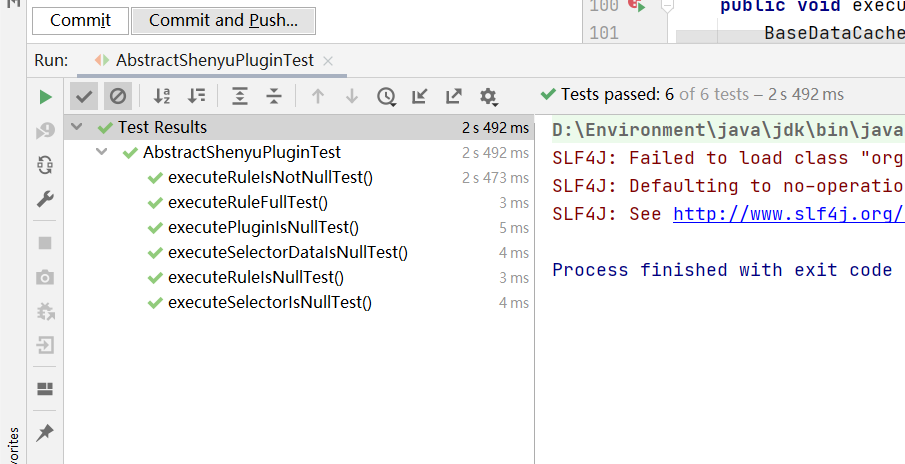Select executeRuleFullTest() result
This screenshot has height=464, width=905.
click(x=248, y=203)
